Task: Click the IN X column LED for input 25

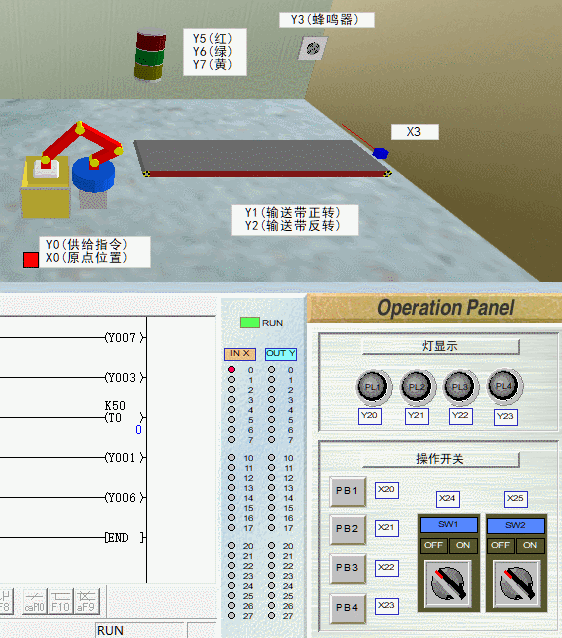Action: [x=231, y=595]
